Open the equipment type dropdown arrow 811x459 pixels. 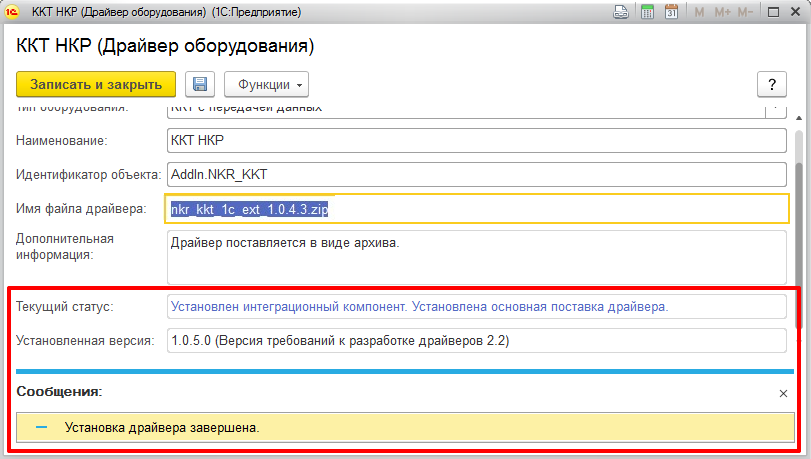pos(776,108)
